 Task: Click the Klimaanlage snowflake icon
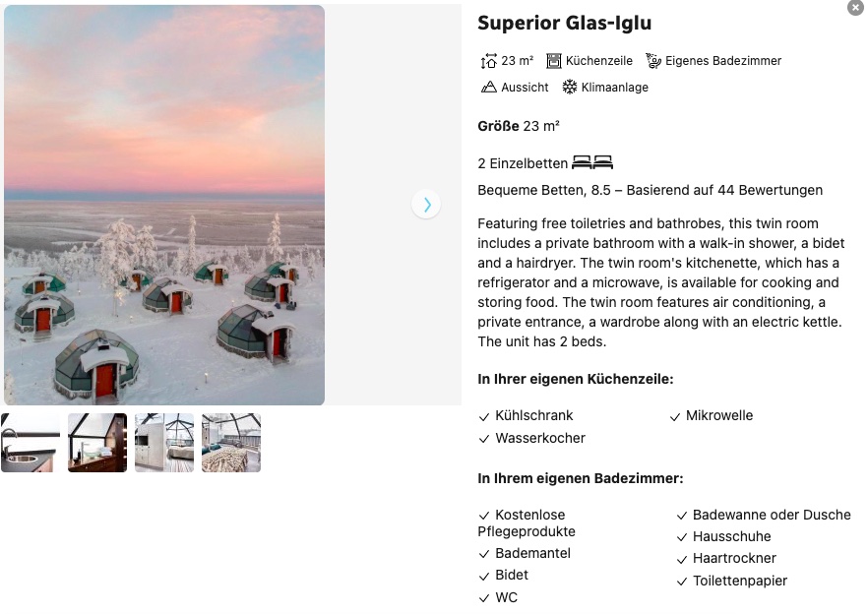569,87
